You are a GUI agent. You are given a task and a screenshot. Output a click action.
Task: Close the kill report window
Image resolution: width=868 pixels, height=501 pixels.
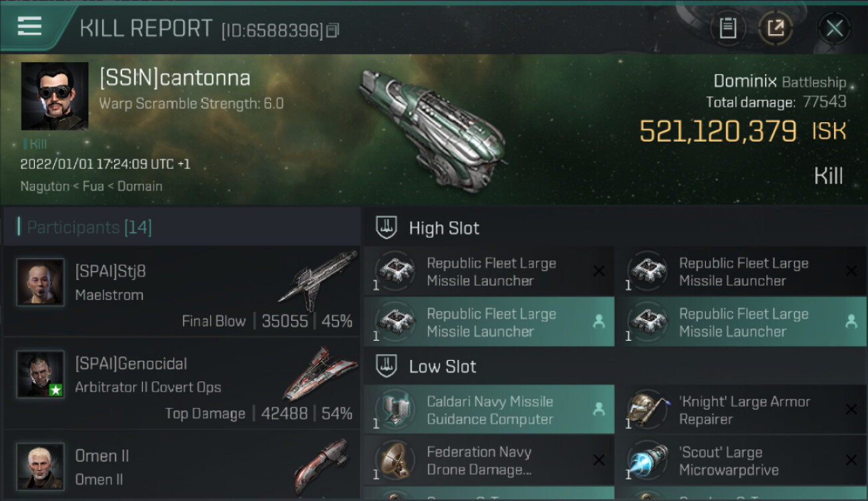click(x=834, y=28)
